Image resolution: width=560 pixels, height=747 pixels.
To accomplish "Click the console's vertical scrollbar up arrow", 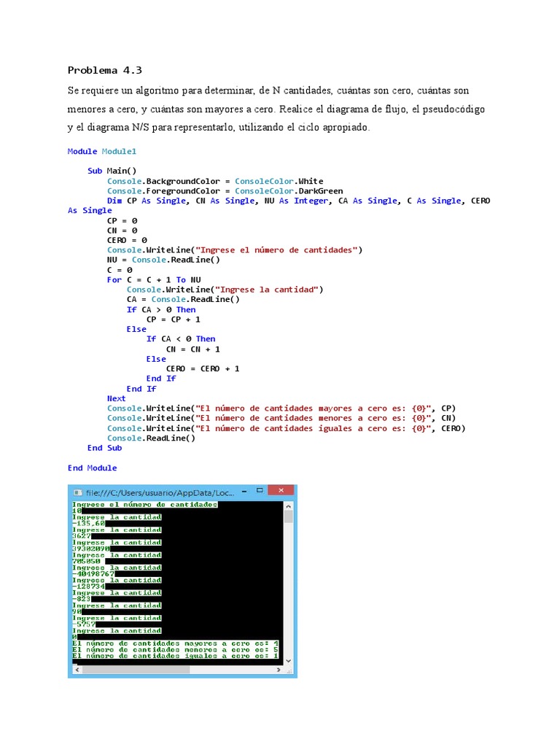I will [288, 506].
